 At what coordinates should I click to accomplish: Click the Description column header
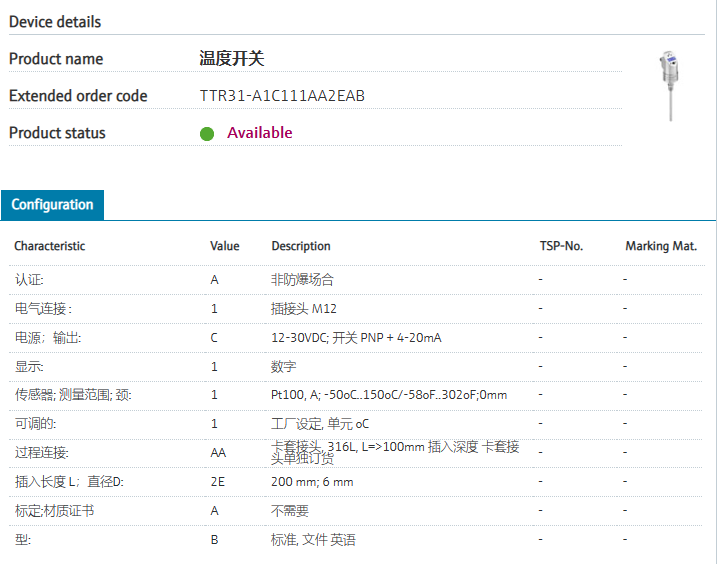tap(300, 246)
